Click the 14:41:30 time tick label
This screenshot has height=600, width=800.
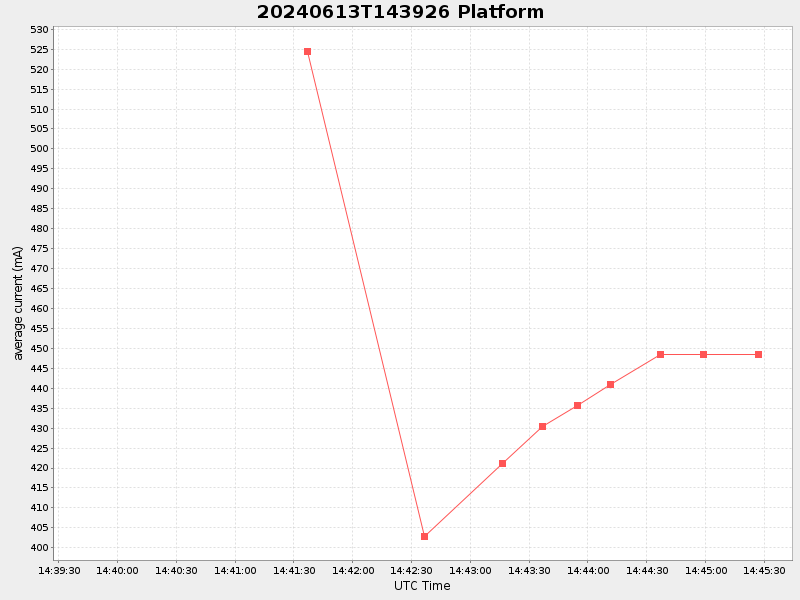tap(294, 570)
